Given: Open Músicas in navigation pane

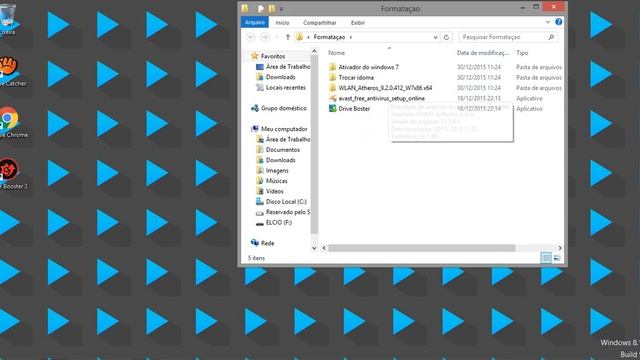Looking at the screenshot, I should pos(276,181).
